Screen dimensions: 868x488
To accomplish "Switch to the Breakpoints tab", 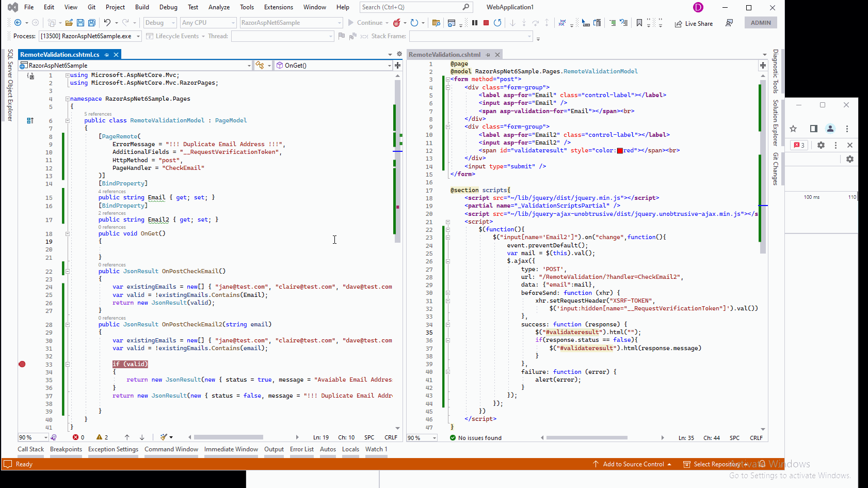I will point(66,449).
